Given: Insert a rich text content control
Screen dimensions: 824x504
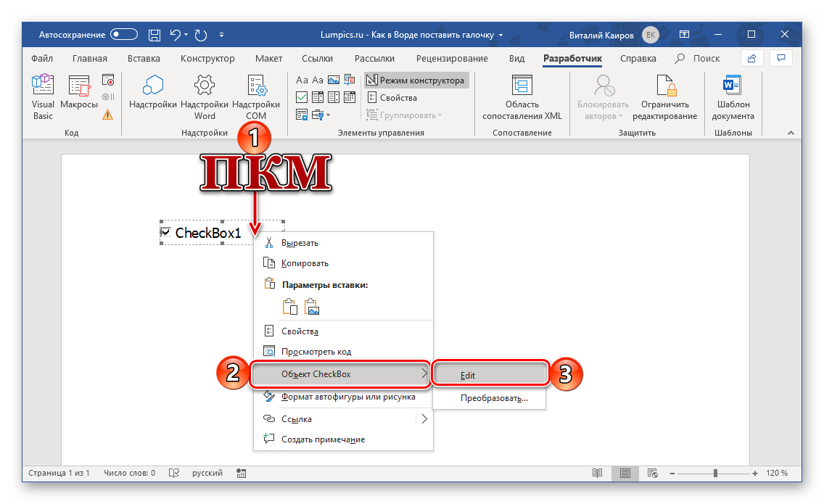Looking at the screenshot, I should pyautogui.click(x=302, y=80).
